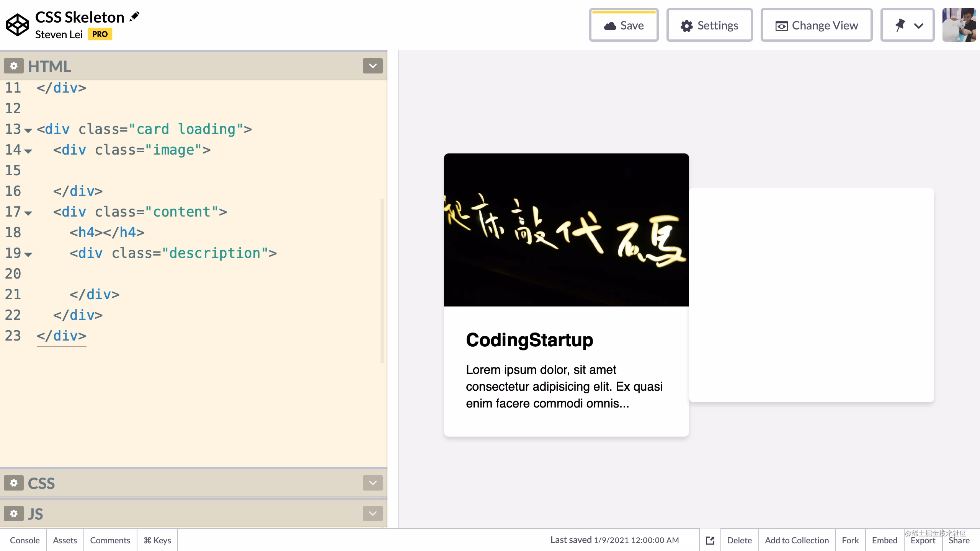Click the neon sign card image
This screenshot has height=551, width=980.
pos(566,230)
